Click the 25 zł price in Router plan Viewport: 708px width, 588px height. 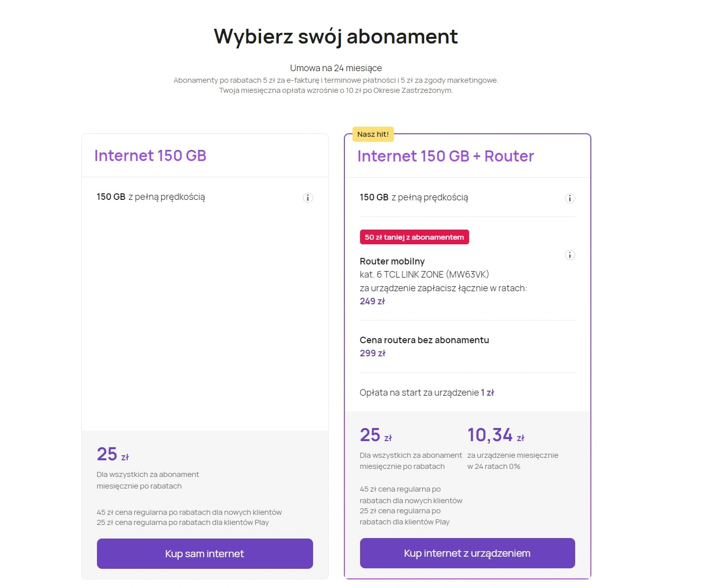click(x=376, y=435)
